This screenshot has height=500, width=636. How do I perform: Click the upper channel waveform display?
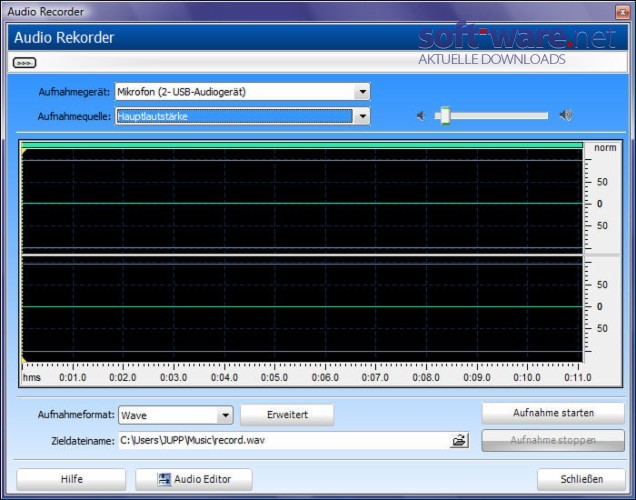(302, 202)
